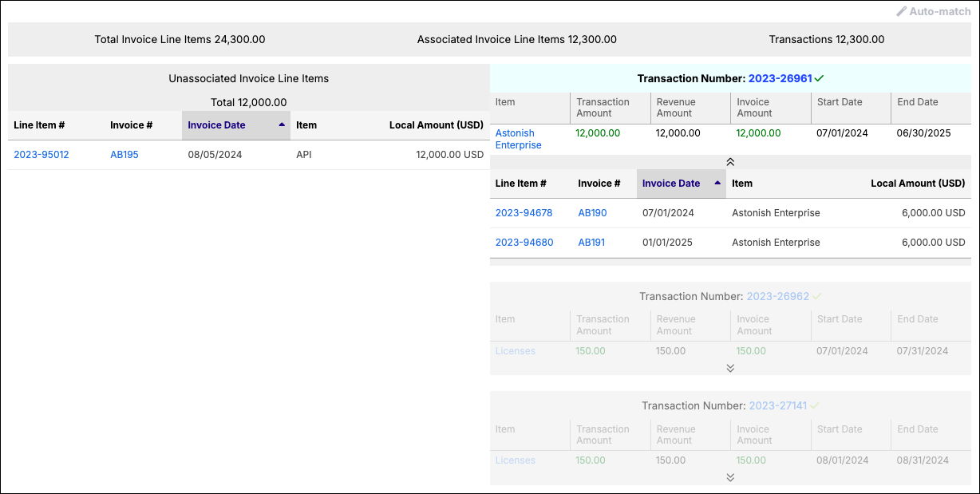This screenshot has width=980, height=494.
Task: Sort unassociated items by Invoice Date
Action: pos(236,125)
